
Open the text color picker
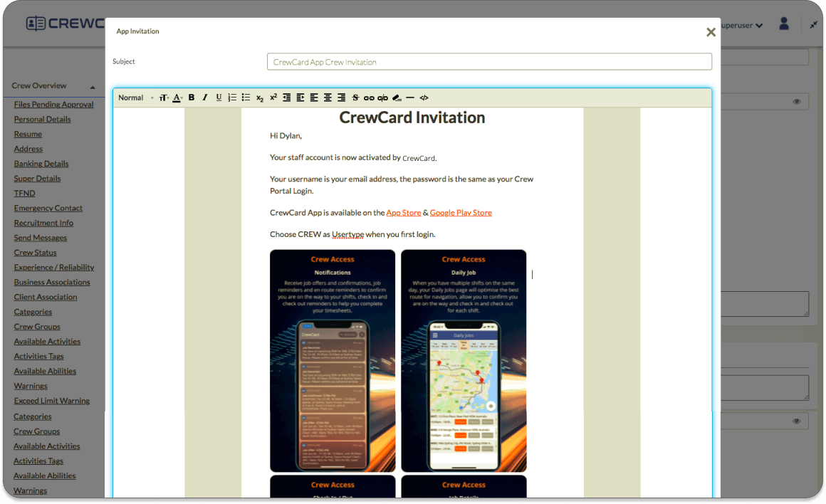[177, 98]
